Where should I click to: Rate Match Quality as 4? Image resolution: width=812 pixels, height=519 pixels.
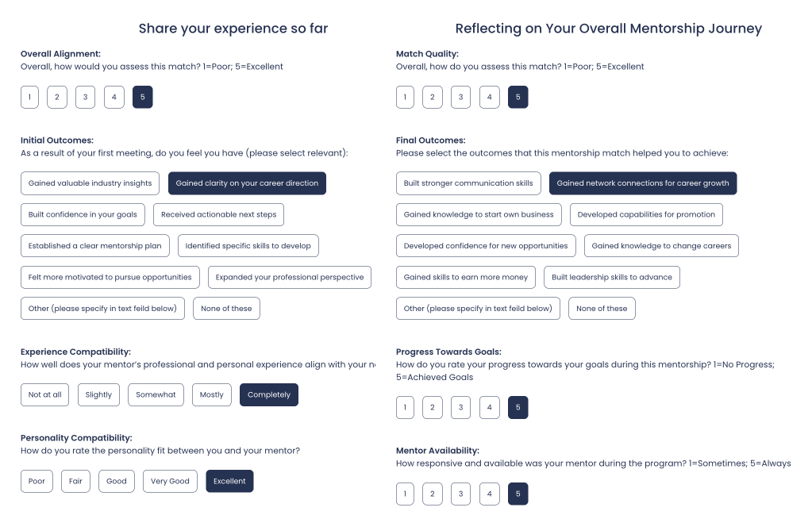(x=489, y=98)
